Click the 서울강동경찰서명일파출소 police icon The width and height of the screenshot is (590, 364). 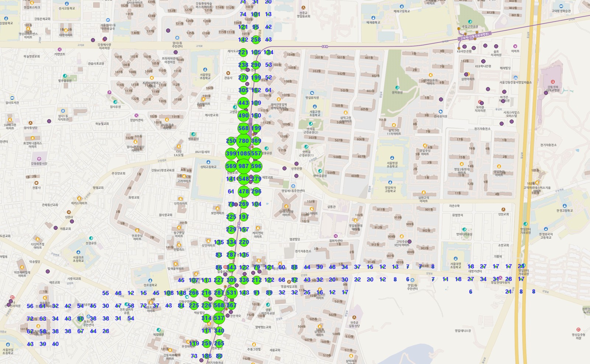(x=516, y=78)
